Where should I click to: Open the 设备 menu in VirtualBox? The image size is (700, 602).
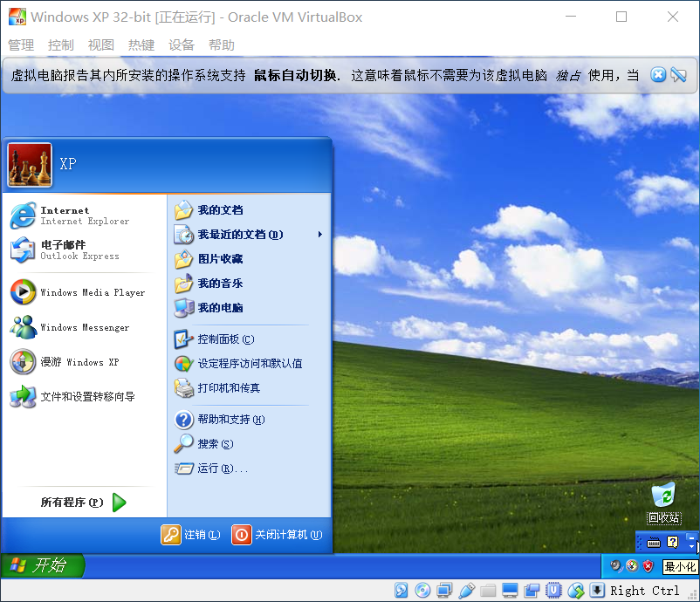coord(182,44)
